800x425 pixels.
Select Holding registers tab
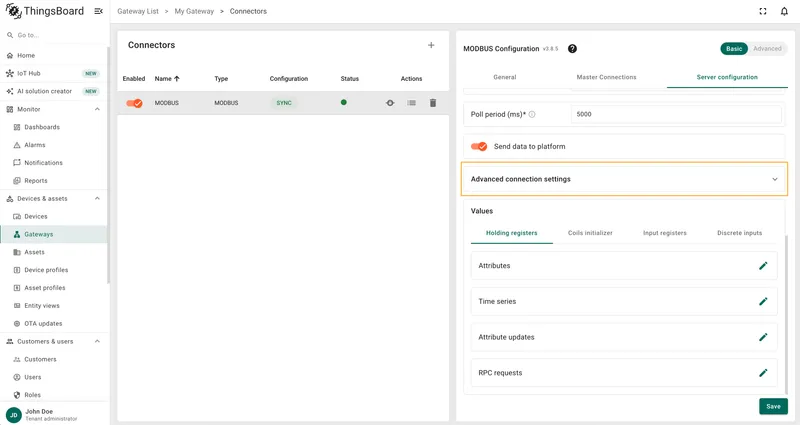click(x=511, y=233)
